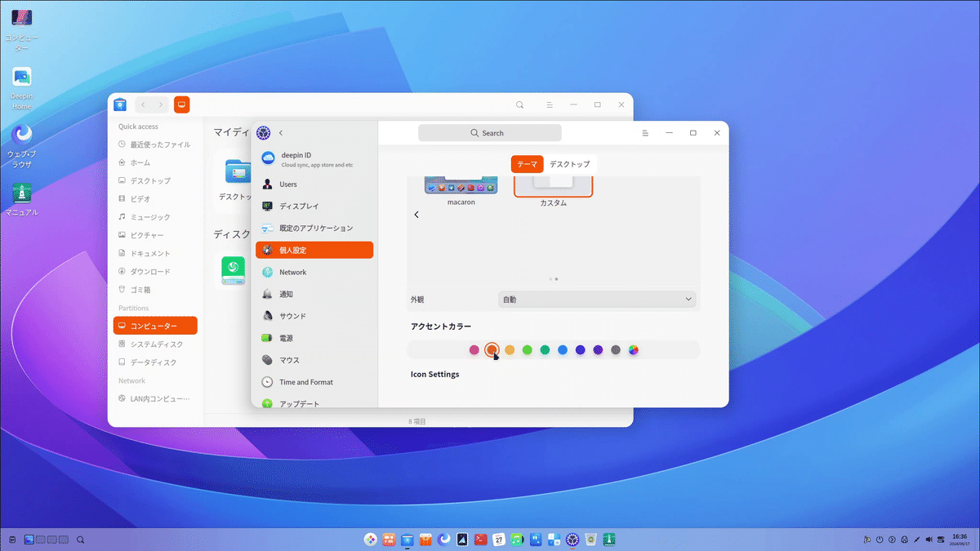This screenshot has height=551, width=980.
Task: Open ディスプレイ settings
Action: coord(314,207)
